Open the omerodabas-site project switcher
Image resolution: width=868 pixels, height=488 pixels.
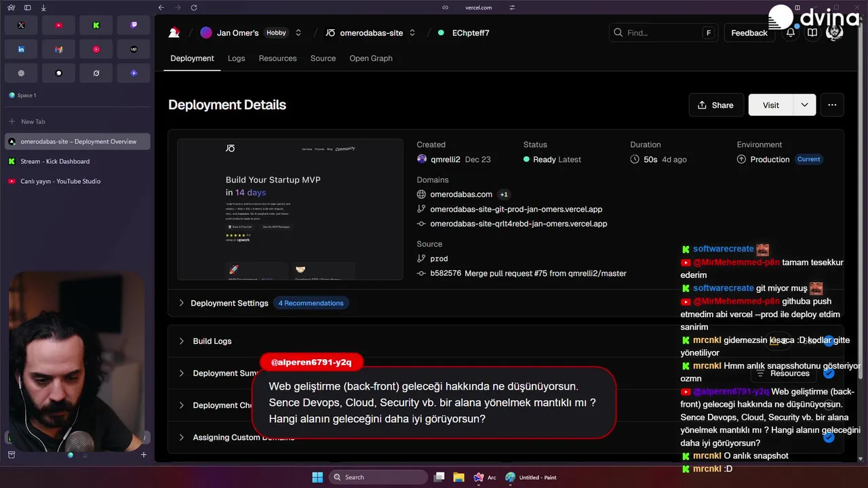(x=412, y=33)
